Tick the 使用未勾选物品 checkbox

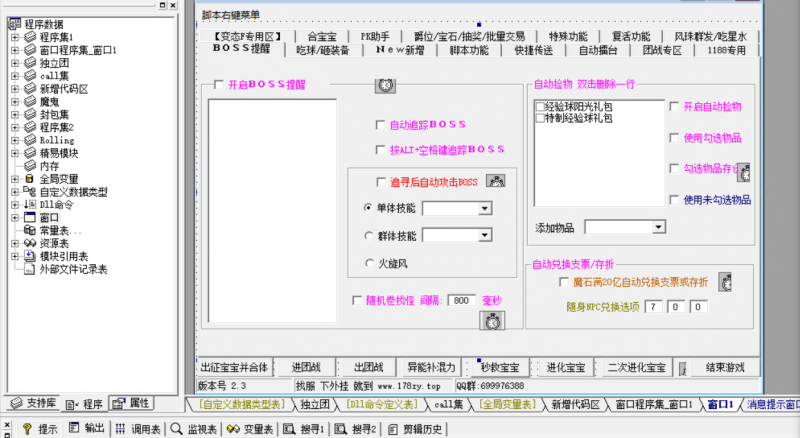point(674,200)
